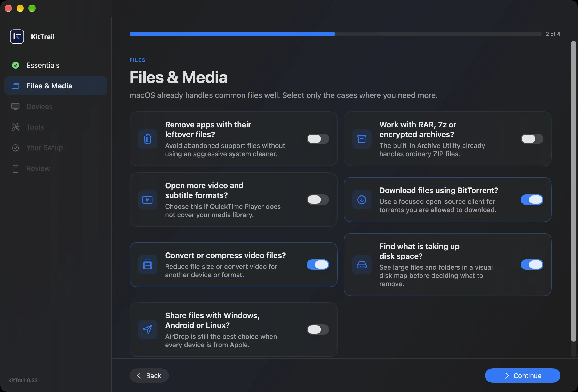Viewport: 578px width, 392px height.
Task: Click the disk drive icon on disk space card
Action: (362, 265)
